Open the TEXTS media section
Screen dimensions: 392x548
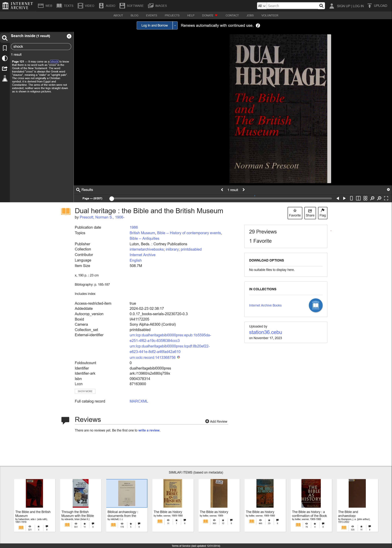click(65, 6)
